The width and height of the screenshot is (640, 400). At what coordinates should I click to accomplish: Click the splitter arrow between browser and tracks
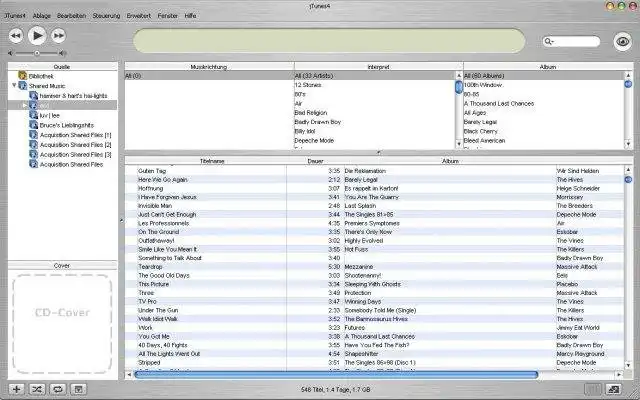click(378, 152)
